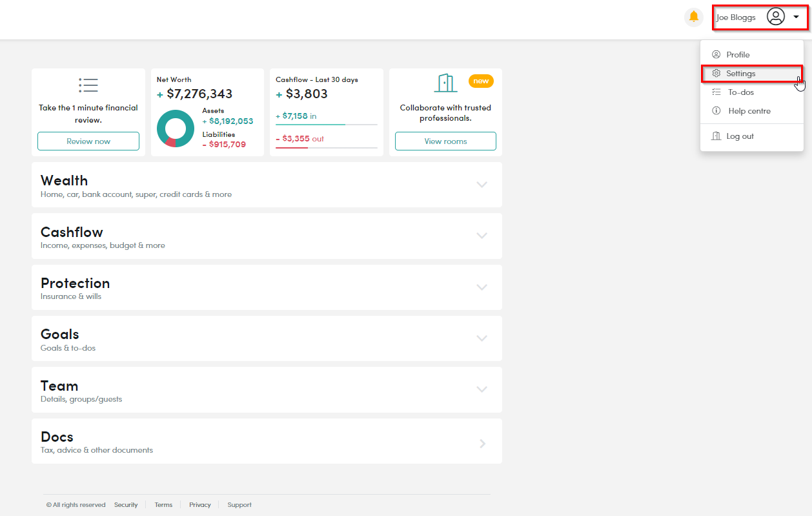Choose Settings from the user menu
This screenshot has width=812, height=516.
752,74
